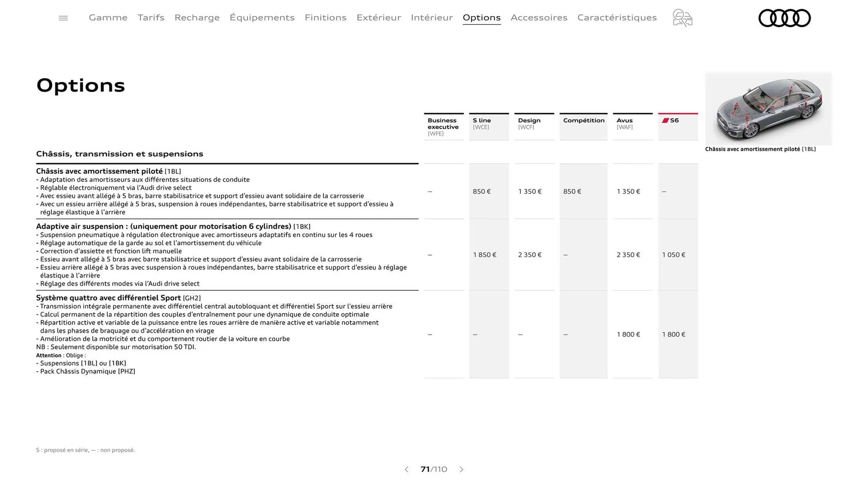This screenshot has height=488, width=868.
Task: Select the Compétition column header
Action: point(583,121)
